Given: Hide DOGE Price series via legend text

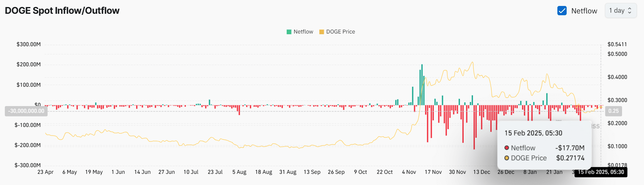Looking at the screenshot, I should (340, 32).
